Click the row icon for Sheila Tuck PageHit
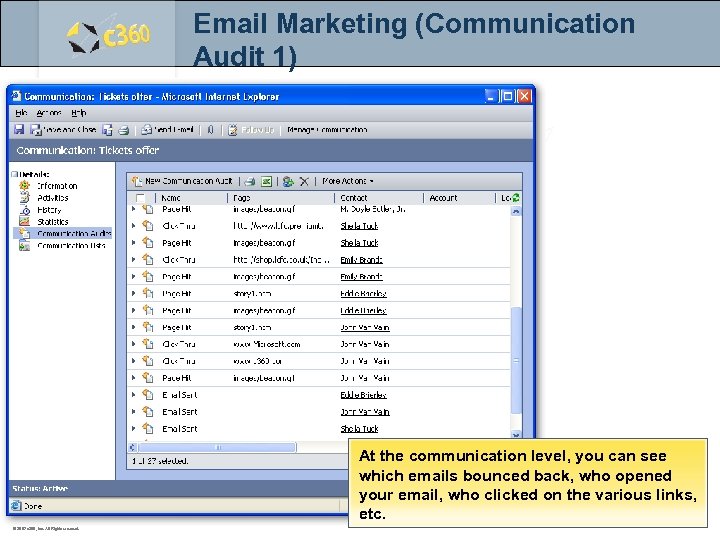Screen dimensions: 720x540 147,242
